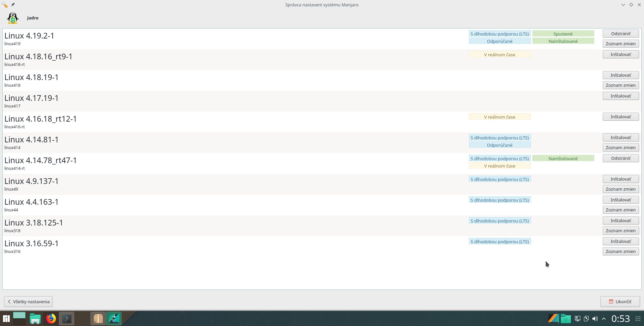Screen dimensions: 644x326
Task: Install Linux 4.18.16_rt9-1 kernel
Action: pyautogui.click(x=621, y=54)
